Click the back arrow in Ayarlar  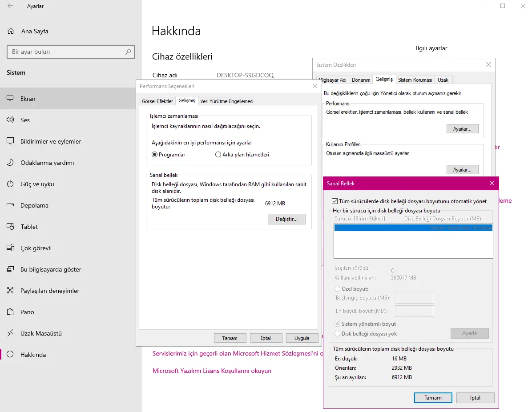tap(10, 6)
